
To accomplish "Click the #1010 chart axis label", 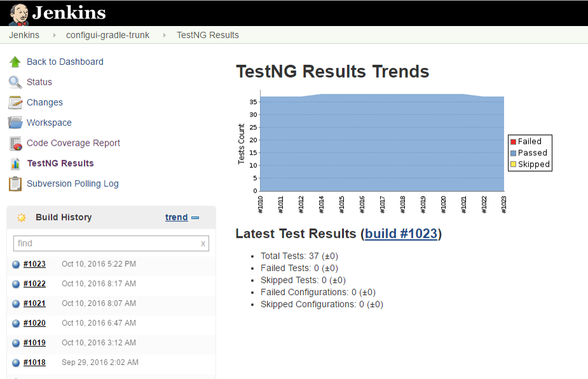I will click(260, 205).
